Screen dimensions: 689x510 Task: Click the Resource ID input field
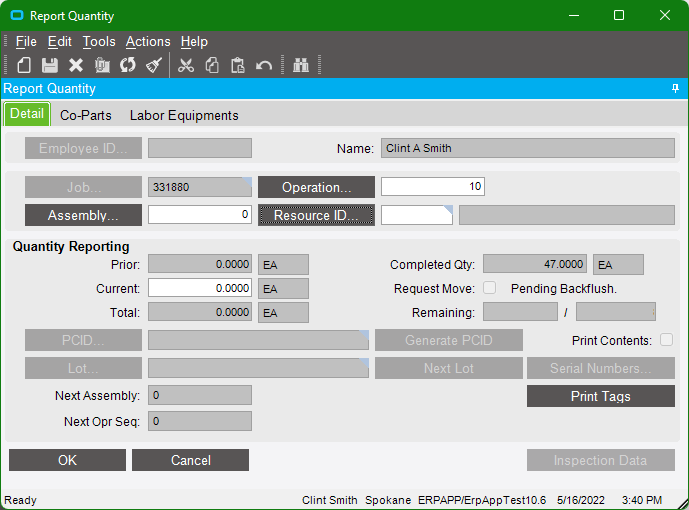pyautogui.click(x=417, y=215)
